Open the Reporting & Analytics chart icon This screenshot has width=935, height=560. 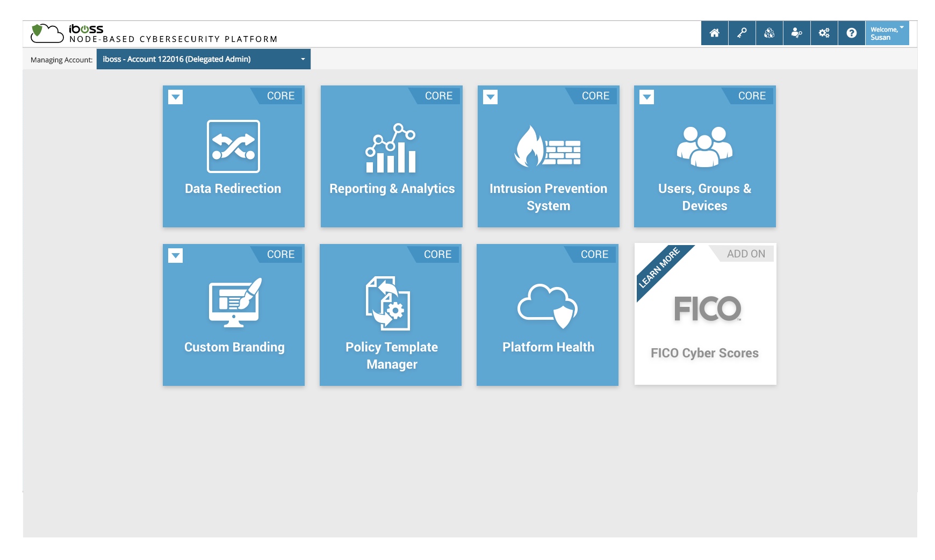(x=391, y=148)
